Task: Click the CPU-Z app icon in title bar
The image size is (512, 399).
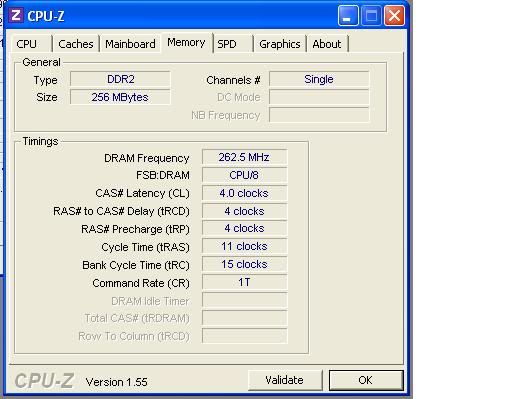Action: click(x=16, y=15)
